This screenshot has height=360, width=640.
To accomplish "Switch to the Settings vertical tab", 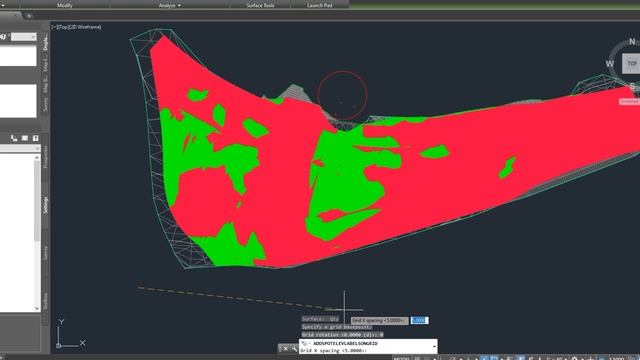I will [45, 205].
